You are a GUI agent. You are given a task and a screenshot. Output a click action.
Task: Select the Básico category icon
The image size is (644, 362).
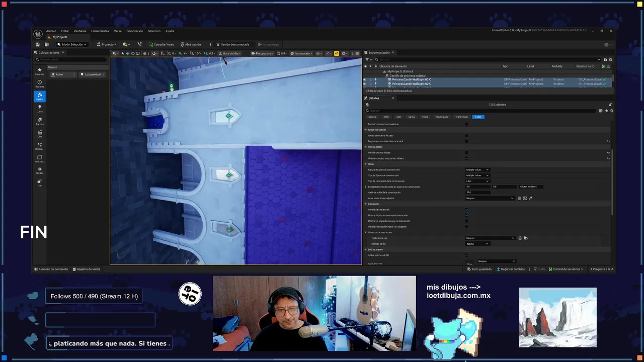click(40, 96)
